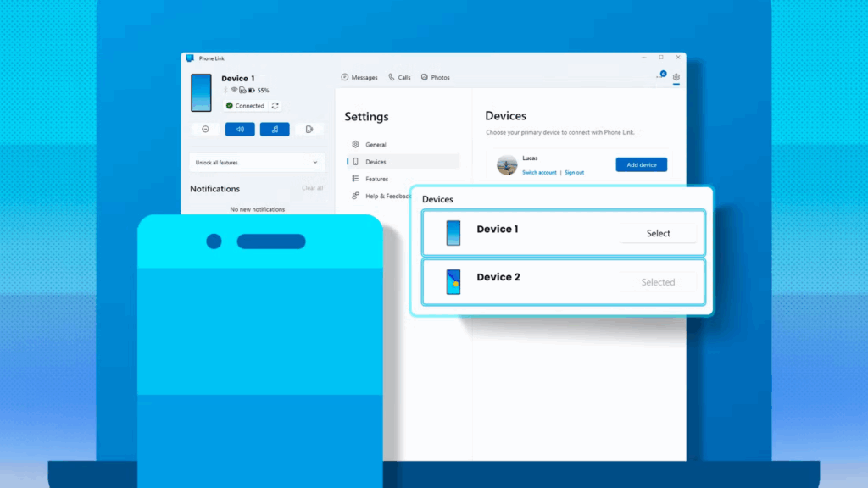
Task: Click the Selected button for Device 2
Action: point(658,282)
